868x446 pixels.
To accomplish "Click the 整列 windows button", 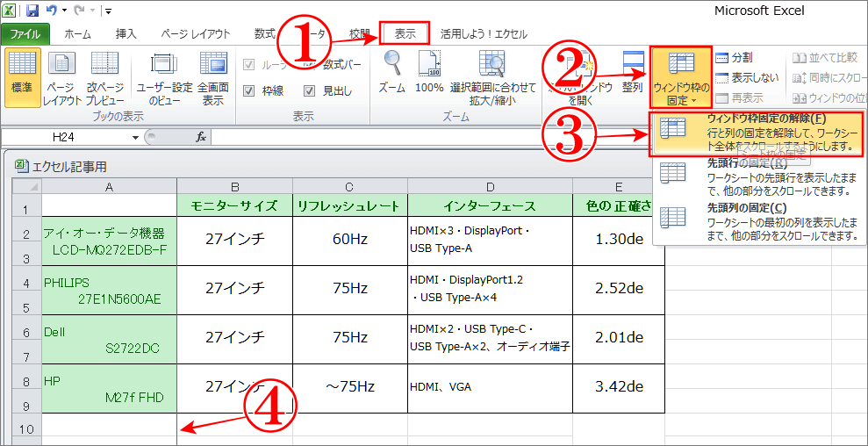I will tap(632, 72).
